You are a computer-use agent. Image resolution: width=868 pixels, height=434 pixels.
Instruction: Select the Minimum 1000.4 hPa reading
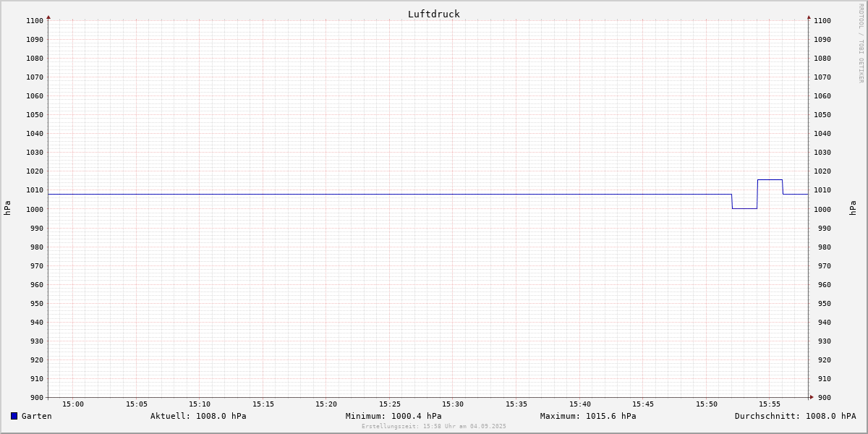(393, 416)
